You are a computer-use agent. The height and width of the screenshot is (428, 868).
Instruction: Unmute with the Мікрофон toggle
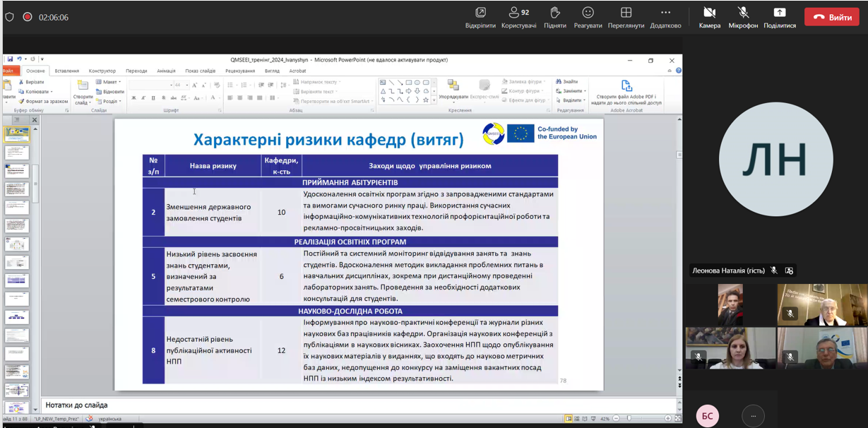743,13
